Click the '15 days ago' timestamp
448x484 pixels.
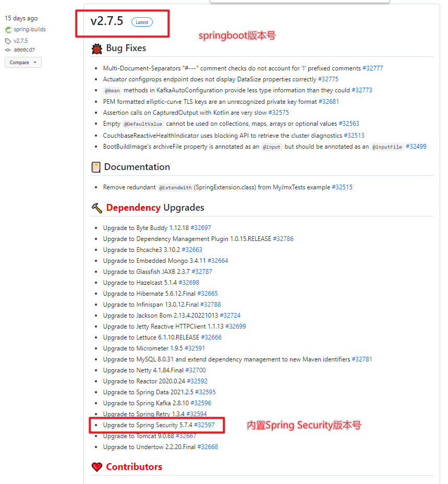pos(21,18)
